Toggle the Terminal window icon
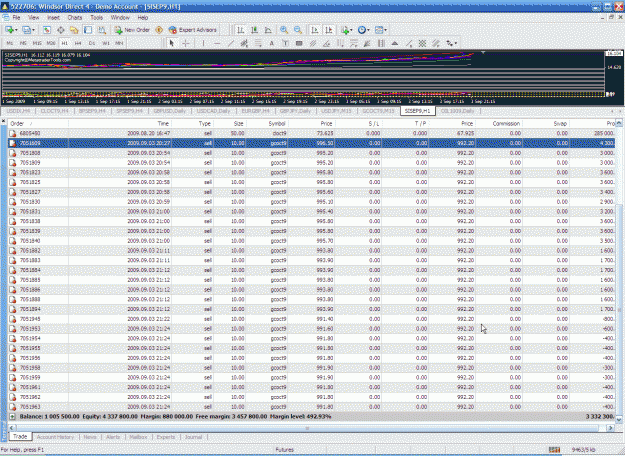Screen dimensions: 625x456 [88, 30]
